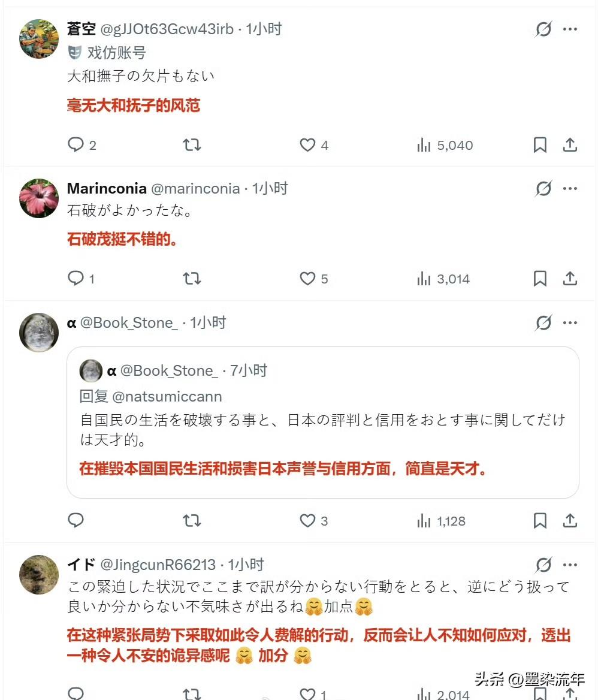This screenshot has height=700, width=598.
Task: Open more options on イド's tweet
Action: click(570, 565)
